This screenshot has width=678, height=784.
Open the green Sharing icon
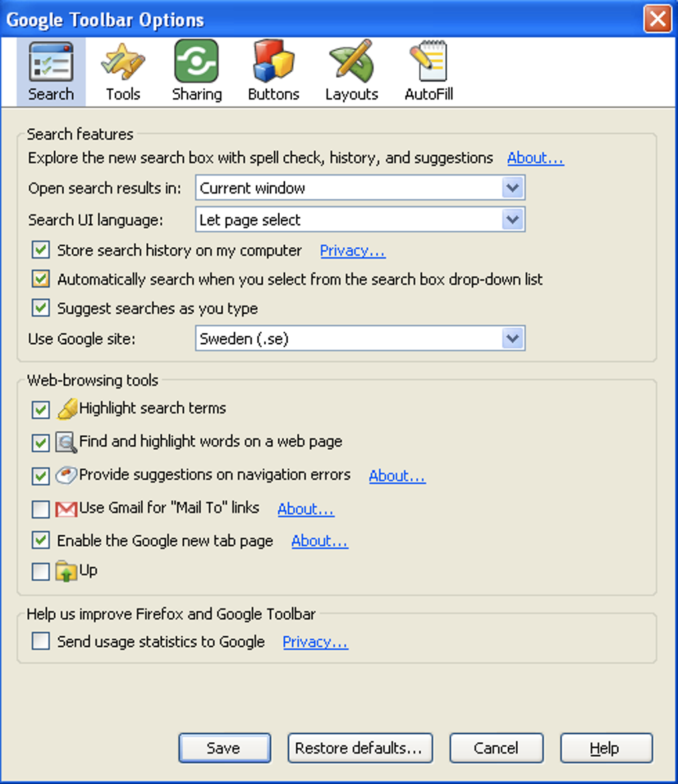click(x=196, y=61)
